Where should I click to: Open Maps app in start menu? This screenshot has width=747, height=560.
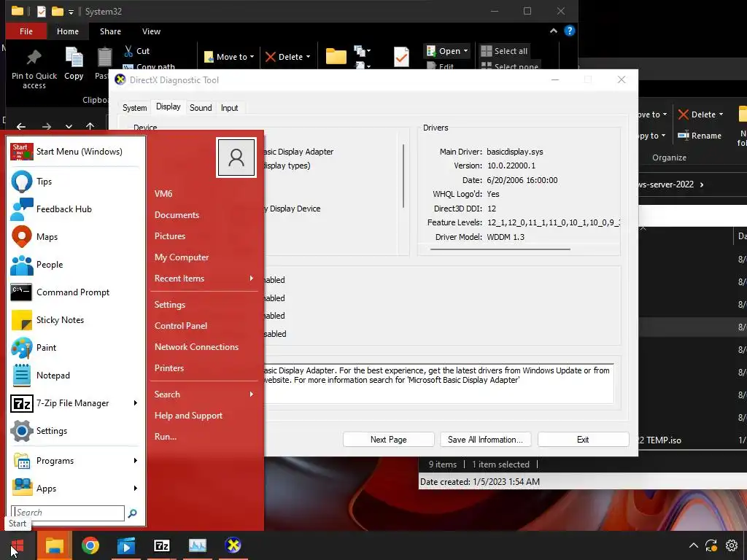coord(75,237)
